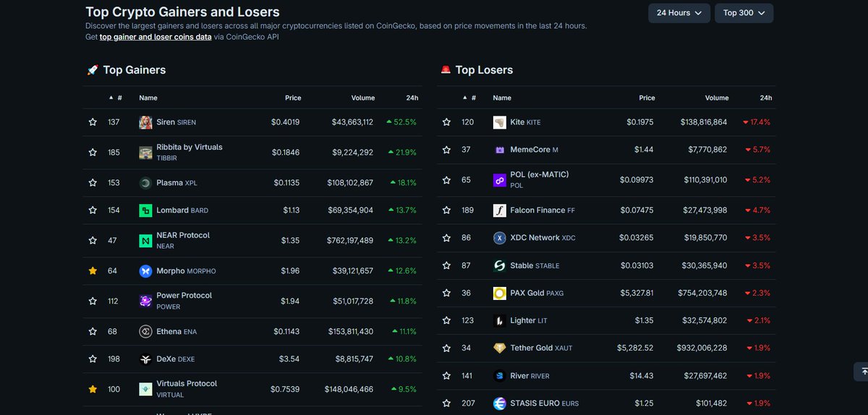Click the POL (ex-MATIC) coin logo
Screen dimensions: 868x415
click(499, 180)
